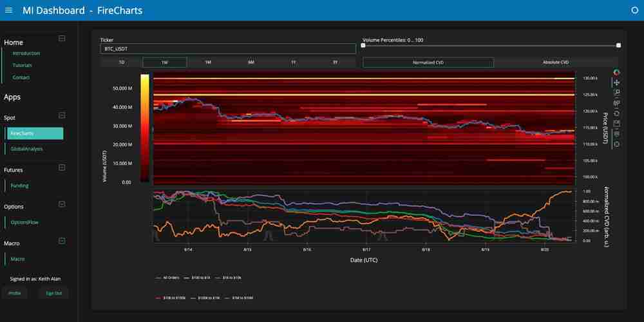Open the GlobalAnalysis page link
Viewport: 644px width, 322px height.
pyautogui.click(x=27, y=149)
